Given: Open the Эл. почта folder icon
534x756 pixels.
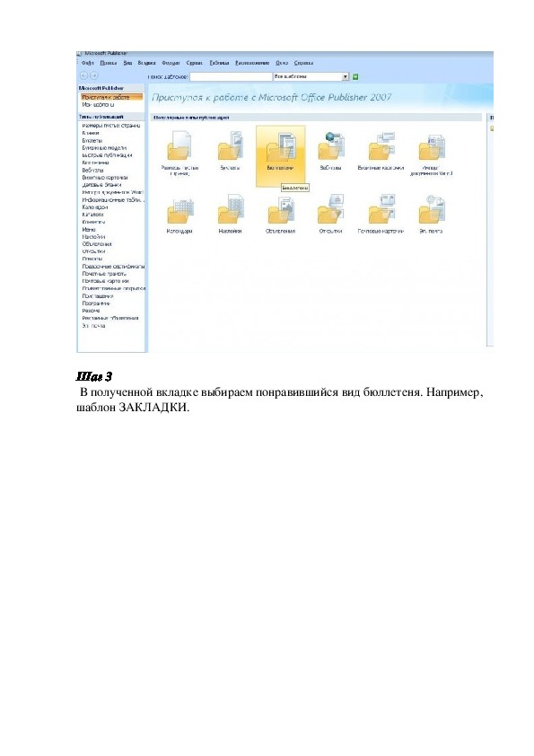Looking at the screenshot, I should tap(432, 209).
